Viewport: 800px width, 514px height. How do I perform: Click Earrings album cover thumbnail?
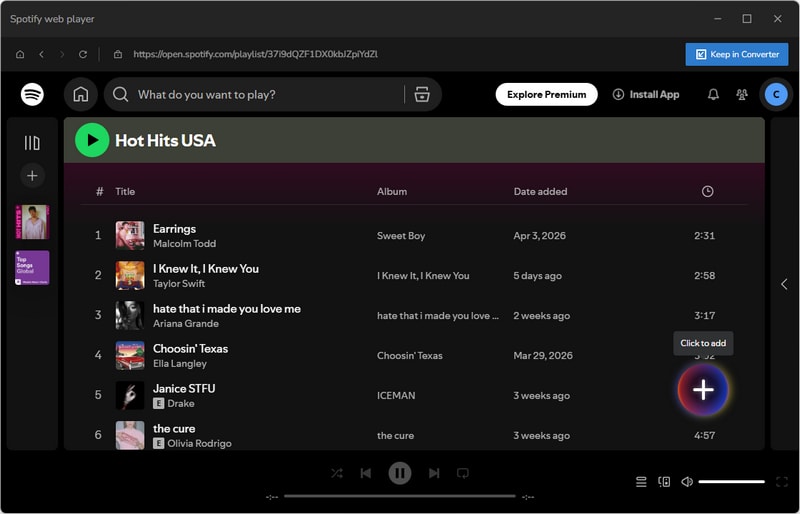pos(130,235)
